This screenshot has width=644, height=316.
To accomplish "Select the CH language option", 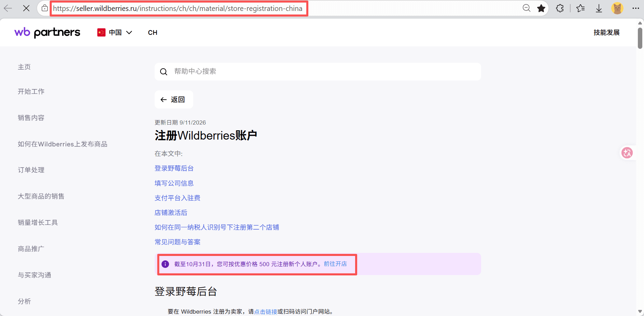I will pyautogui.click(x=153, y=32).
